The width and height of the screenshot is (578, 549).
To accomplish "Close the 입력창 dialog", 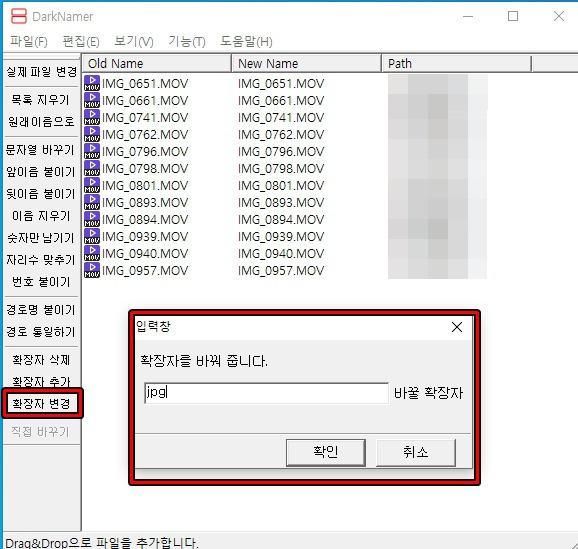I will tap(457, 327).
